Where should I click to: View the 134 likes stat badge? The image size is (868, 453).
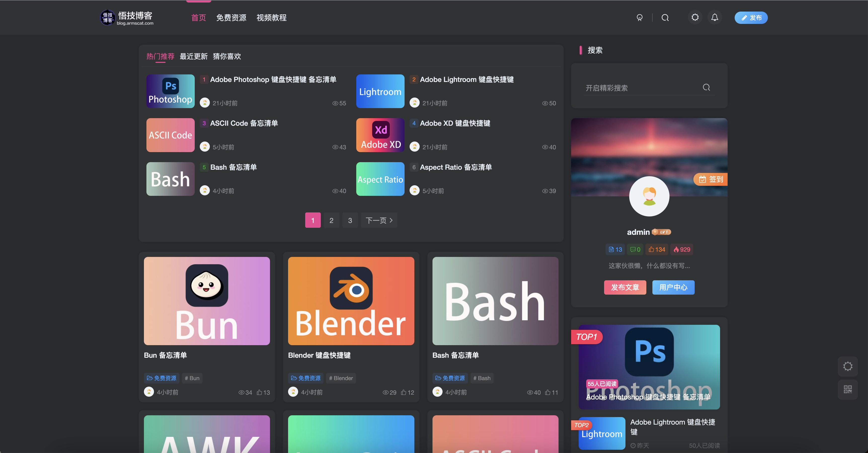point(657,250)
